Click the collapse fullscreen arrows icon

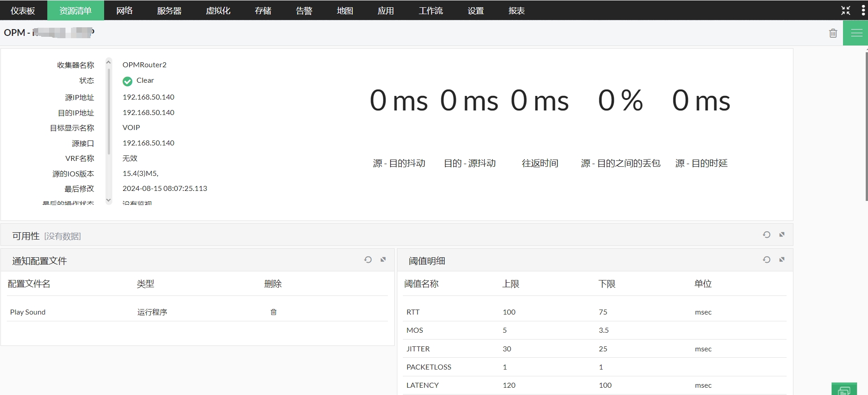(846, 10)
